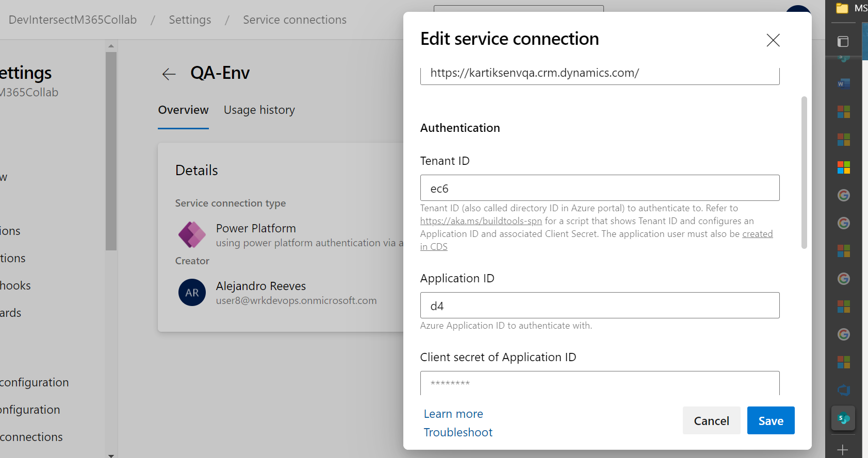This screenshot has height=458, width=868.
Task: Open the Learn more link
Action: [x=453, y=414]
